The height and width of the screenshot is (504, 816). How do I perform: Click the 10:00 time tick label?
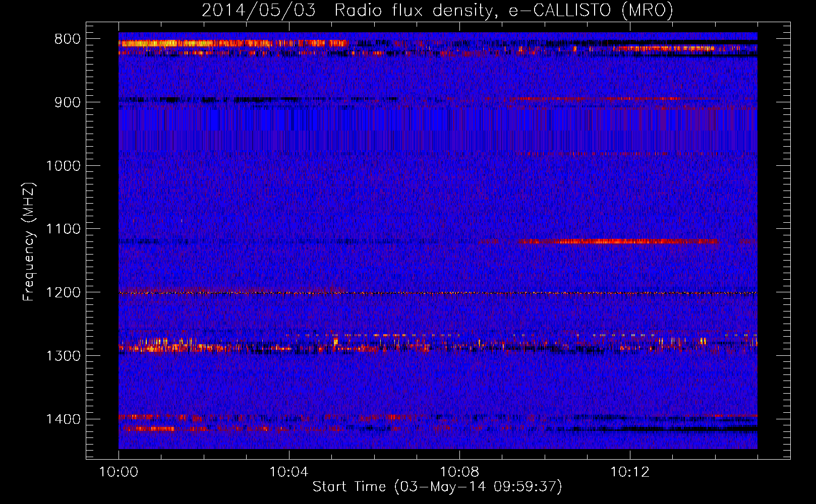[119, 472]
